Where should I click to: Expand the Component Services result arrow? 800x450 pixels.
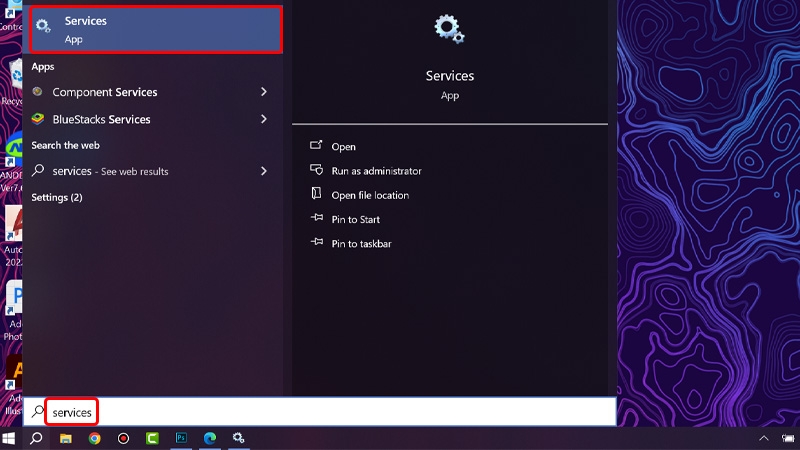coord(264,92)
